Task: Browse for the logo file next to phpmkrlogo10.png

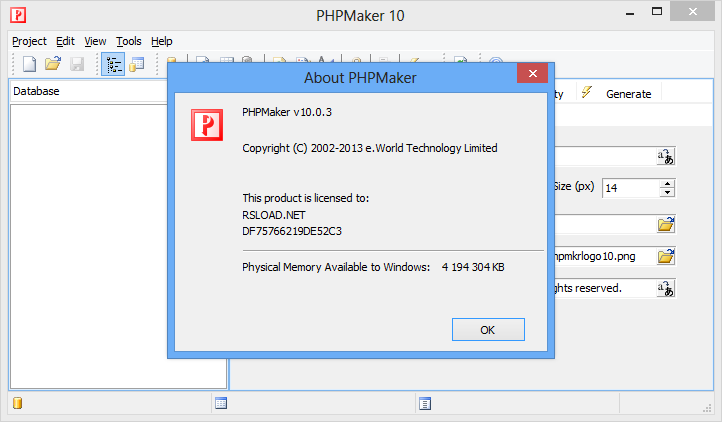Action: (x=666, y=256)
